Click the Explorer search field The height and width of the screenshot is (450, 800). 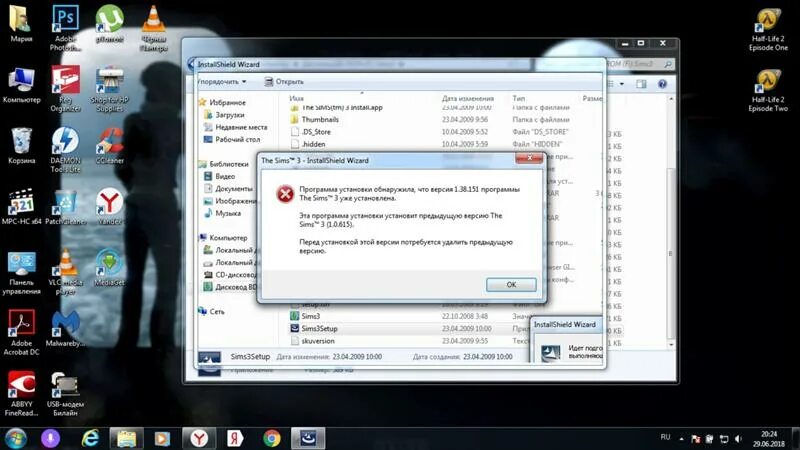(x=639, y=64)
